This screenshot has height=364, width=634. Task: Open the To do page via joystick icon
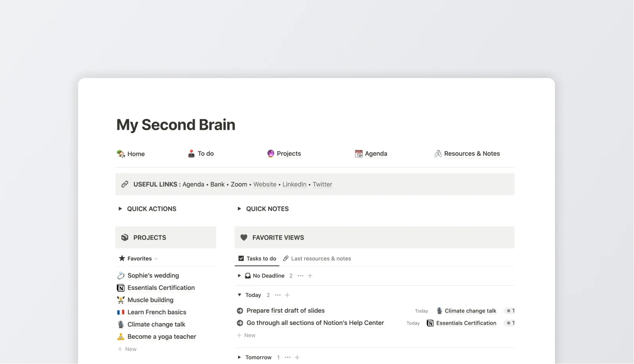coord(191,154)
